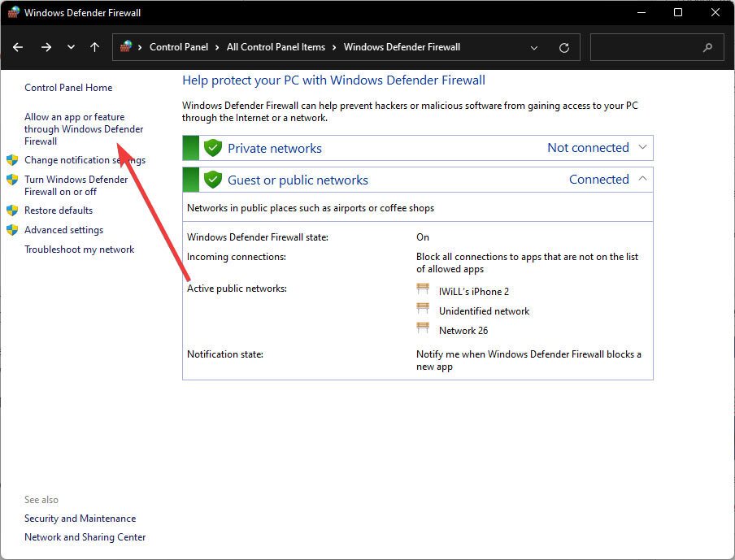
Task: Click shield icon beside Restore defaults
Action: coord(12,211)
